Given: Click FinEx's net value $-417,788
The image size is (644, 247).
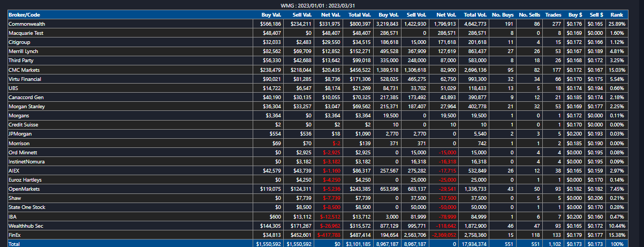Looking at the screenshot, I should click(329, 235).
